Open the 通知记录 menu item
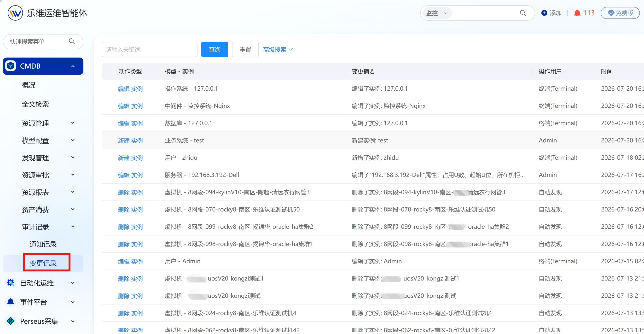 (x=43, y=244)
